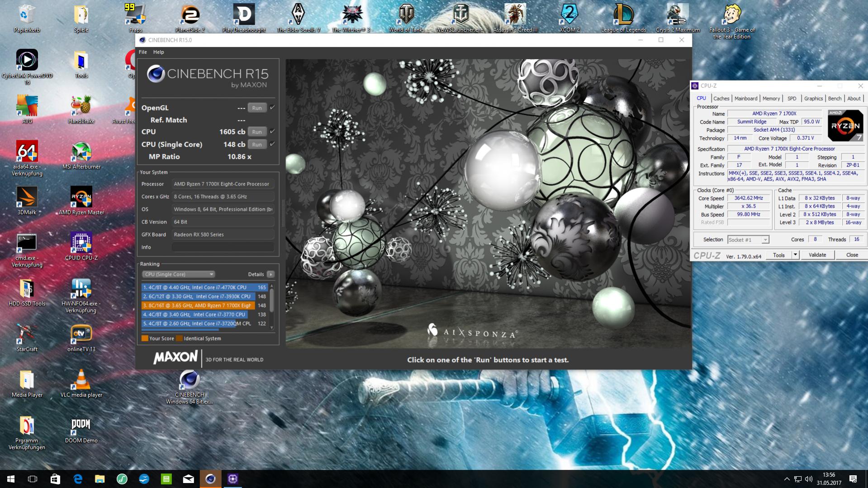Viewport: 868px width, 488px height.
Task: Select the League of Legends shortcut
Action: point(623,18)
